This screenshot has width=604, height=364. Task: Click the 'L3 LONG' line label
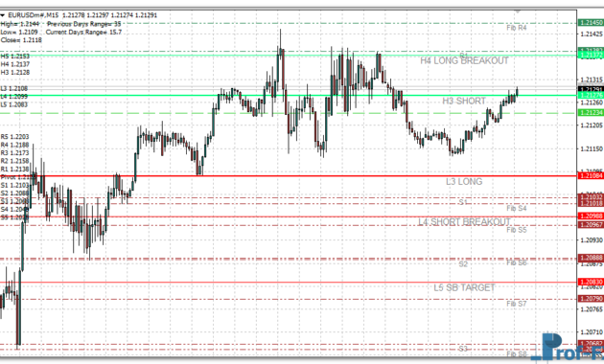click(464, 182)
